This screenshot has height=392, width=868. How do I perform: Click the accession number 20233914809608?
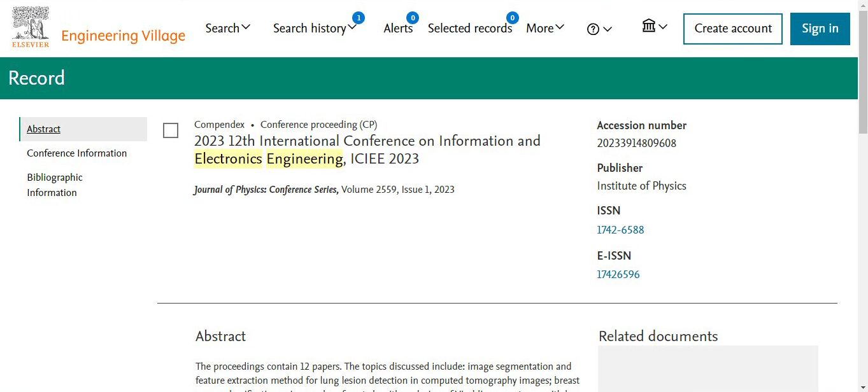click(x=637, y=143)
